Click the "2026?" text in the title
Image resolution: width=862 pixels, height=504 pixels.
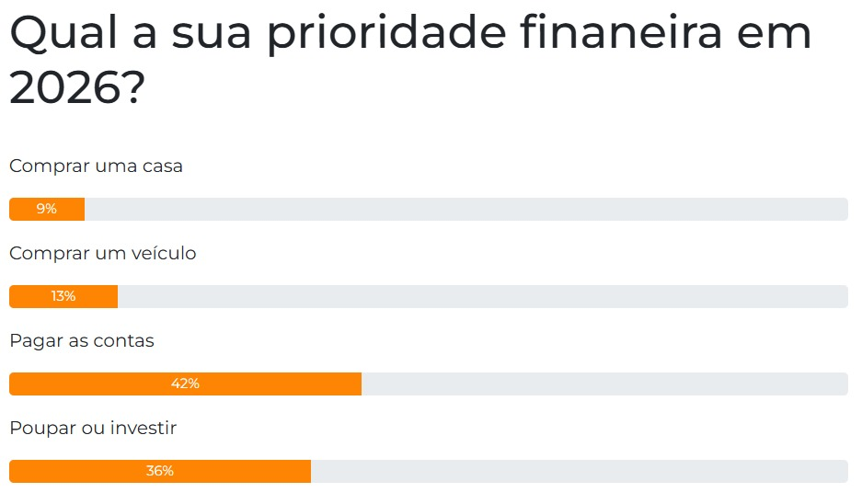[77, 89]
